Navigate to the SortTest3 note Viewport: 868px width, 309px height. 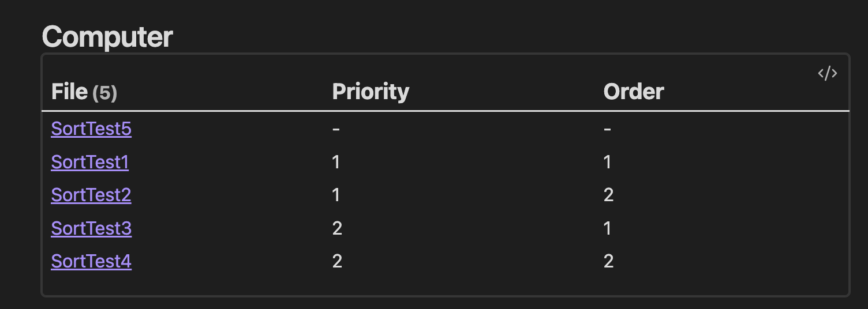91,229
